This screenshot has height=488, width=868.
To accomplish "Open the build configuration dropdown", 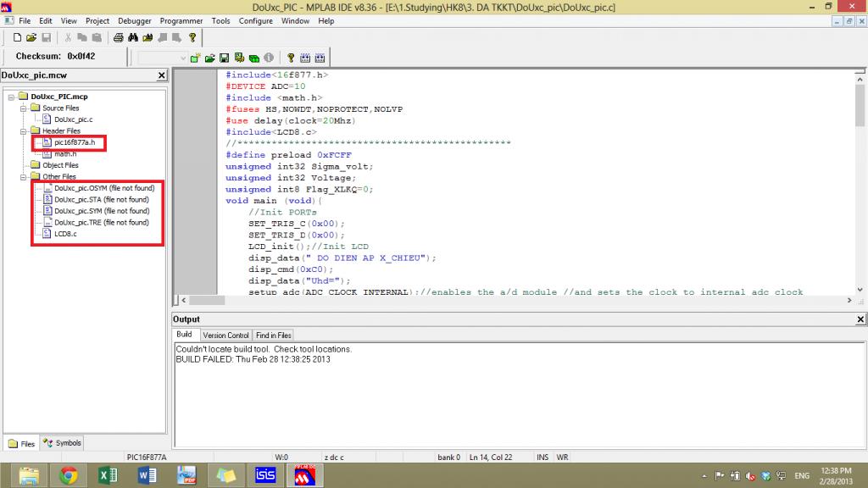I will click(182, 58).
